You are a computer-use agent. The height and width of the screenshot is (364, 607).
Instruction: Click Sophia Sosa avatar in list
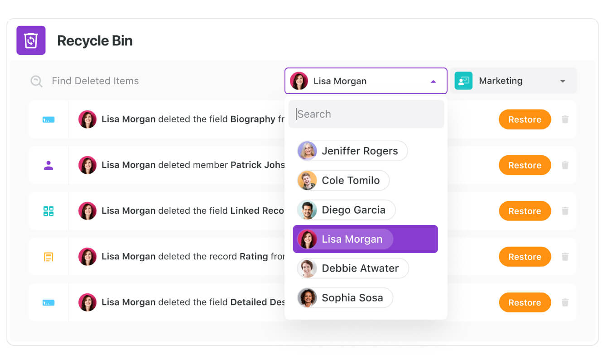[x=307, y=297]
